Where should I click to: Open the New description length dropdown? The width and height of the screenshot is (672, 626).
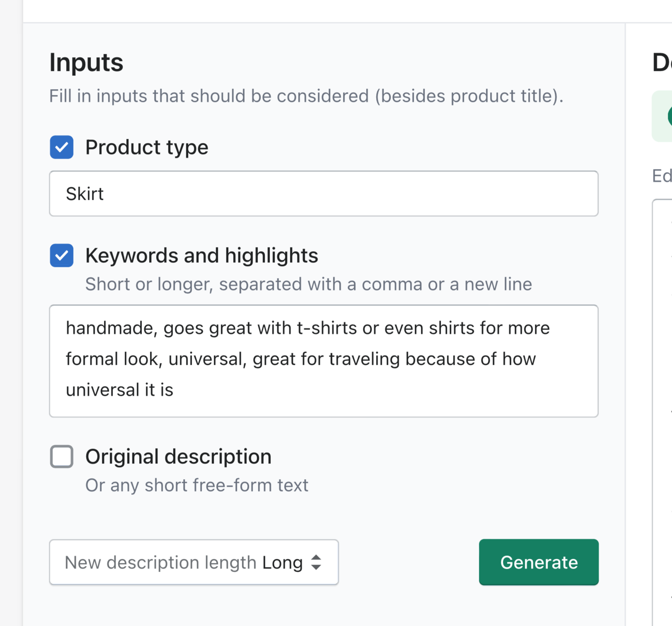pos(193,562)
